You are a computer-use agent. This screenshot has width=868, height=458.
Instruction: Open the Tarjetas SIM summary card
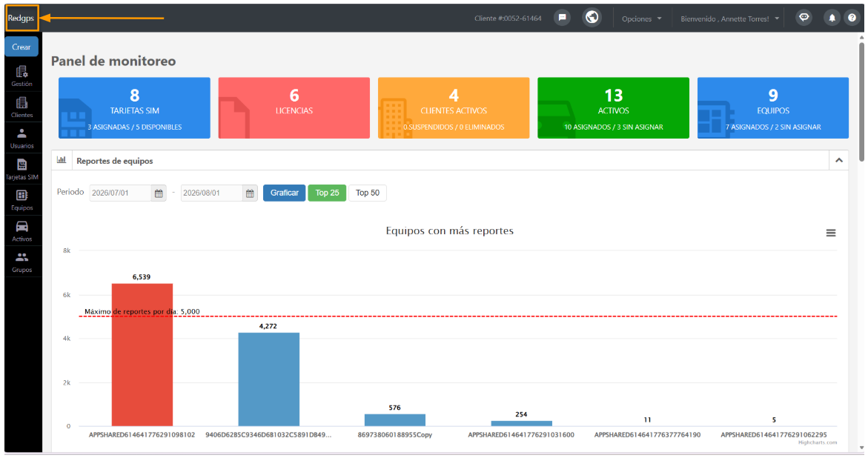134,108
